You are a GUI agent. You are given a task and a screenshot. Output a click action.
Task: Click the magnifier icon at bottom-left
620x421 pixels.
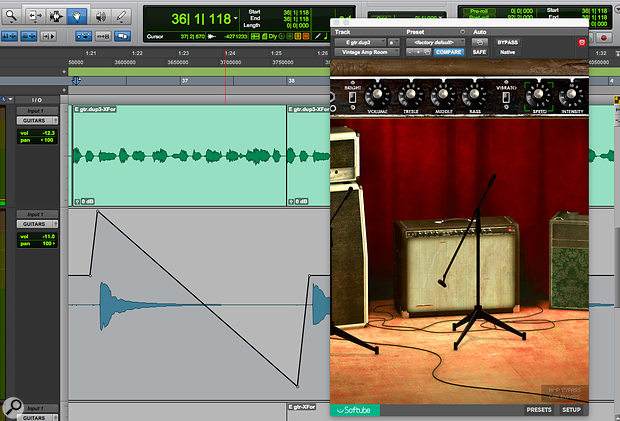click(13, 407)
